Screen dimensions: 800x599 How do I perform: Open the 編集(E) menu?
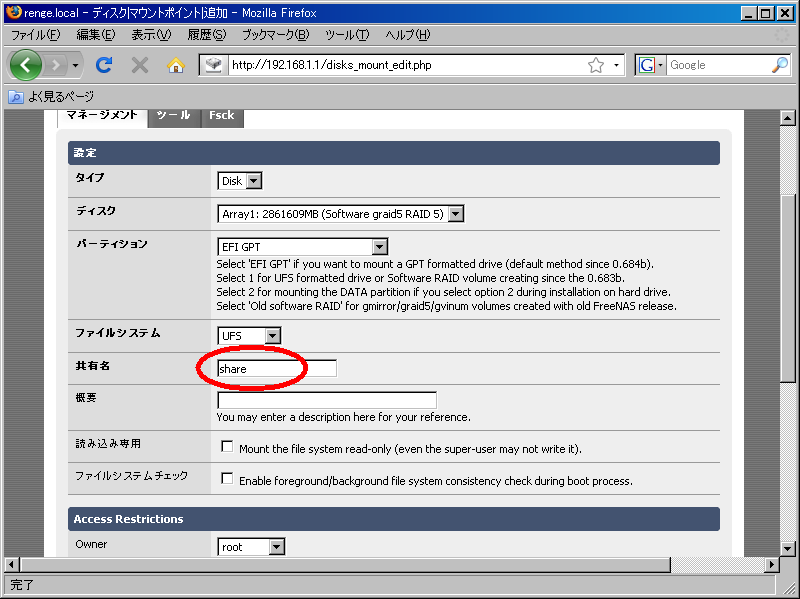coord(95,35)
